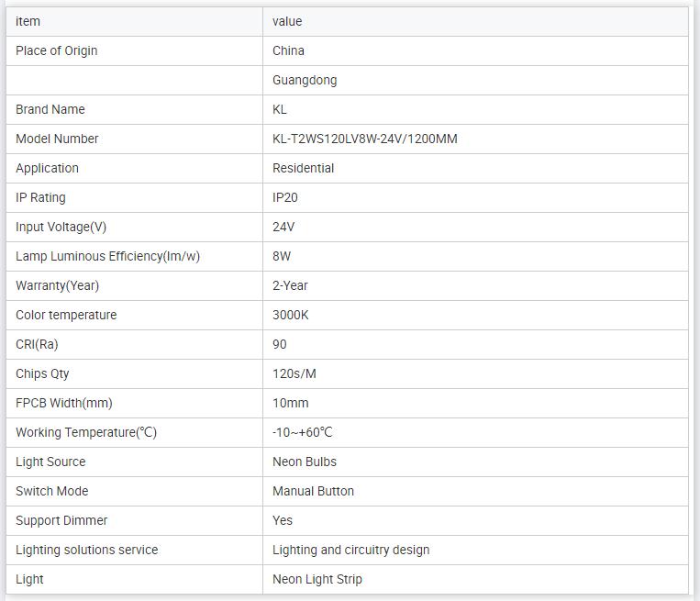Select the 'Place of Origin' label cell
Screen dimensions: 700x601
click(x=57, y=50)
